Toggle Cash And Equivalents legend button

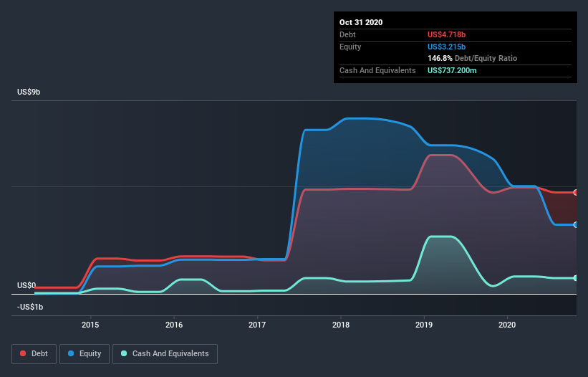165,354
